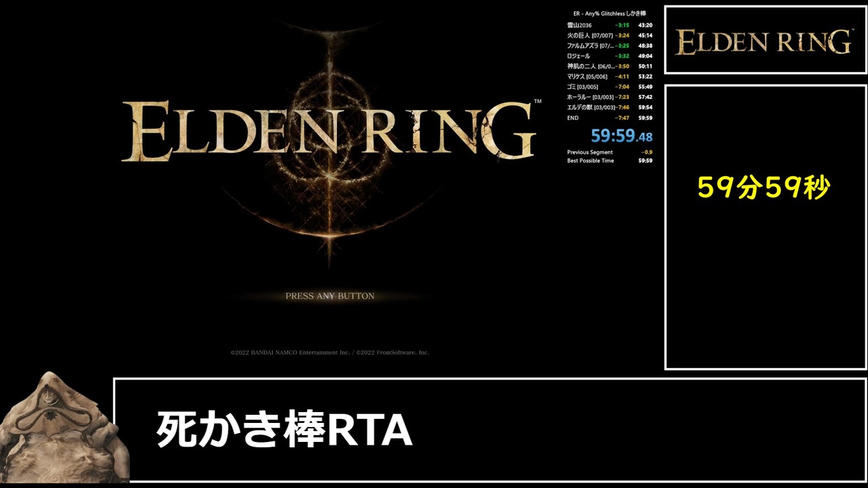This screenshot has width=868, height=488.
Task: Click the 48:38 split time
Action: 646,45
